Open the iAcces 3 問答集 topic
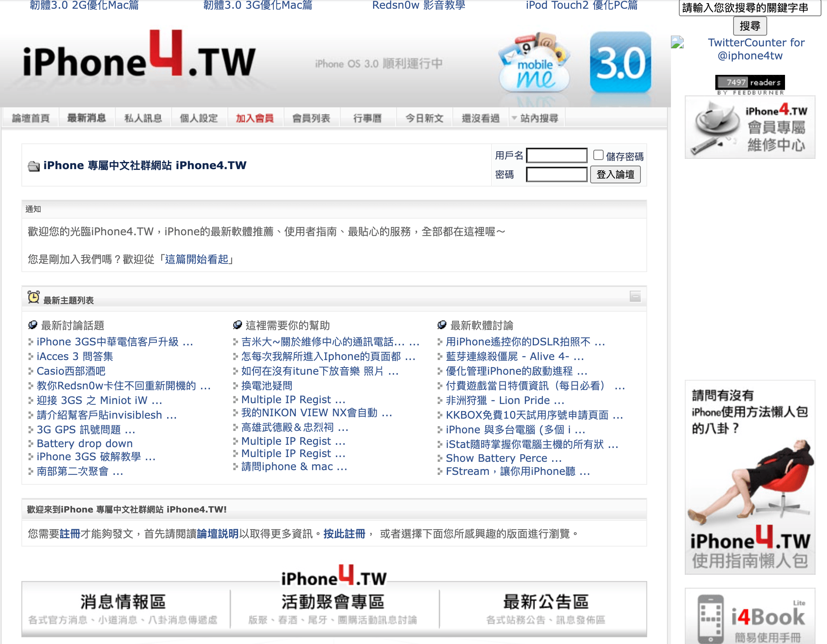The width and height of the screenshot is (827, 644). (75, 356)
